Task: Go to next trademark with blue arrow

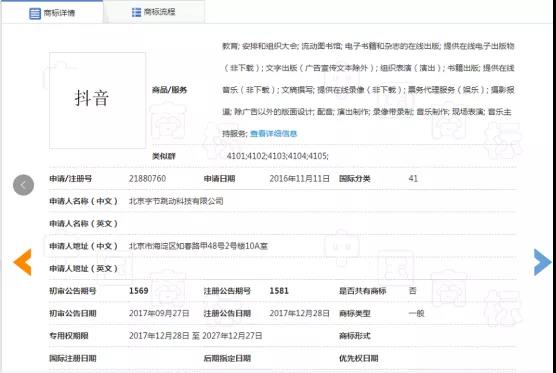Action: tap(543, 262)
